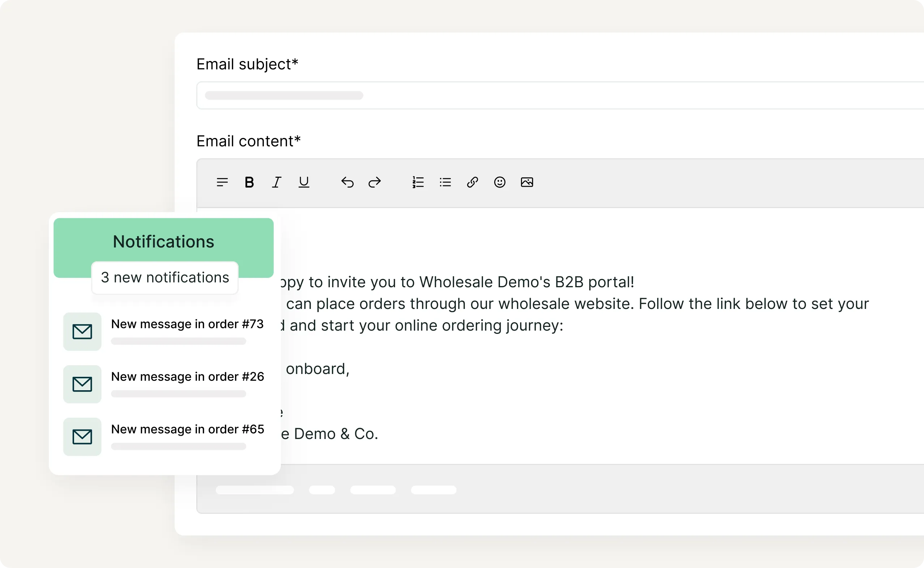The width and height of the screenshot is (924, 568).
Task: Open the order #65 message notification
Action: 187,429
